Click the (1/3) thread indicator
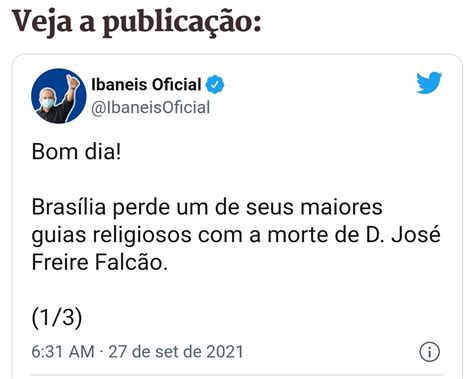Screen dimensions: 474x379 click(x=57, y=317)
